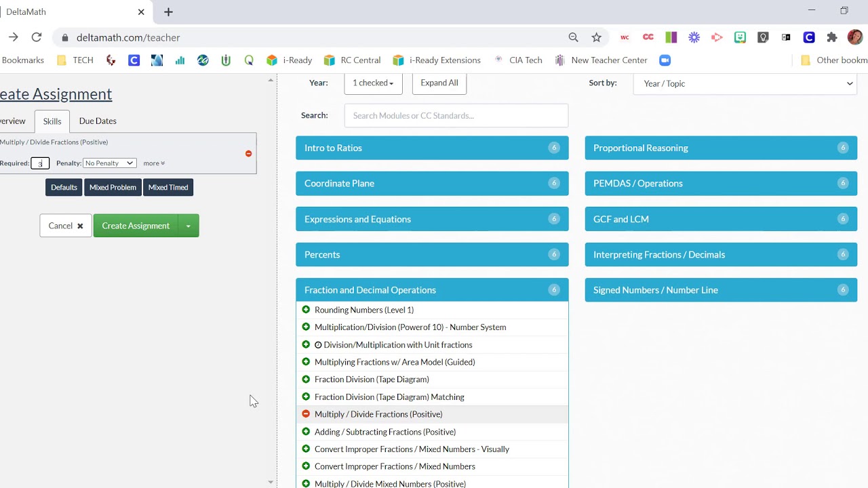Click Mixed Timed button
This screenshot has height=488, width=868.
(x=168, y=187)
